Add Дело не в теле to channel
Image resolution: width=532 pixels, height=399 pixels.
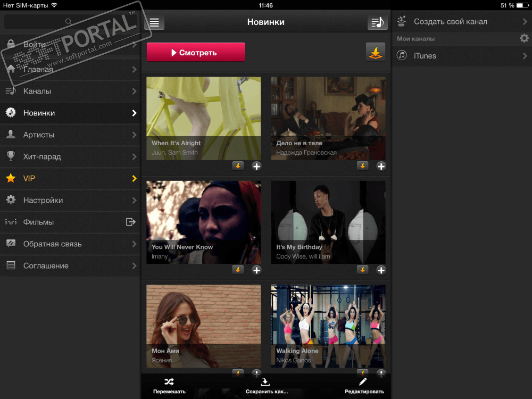pyautogui.click(x=381, y=166)
